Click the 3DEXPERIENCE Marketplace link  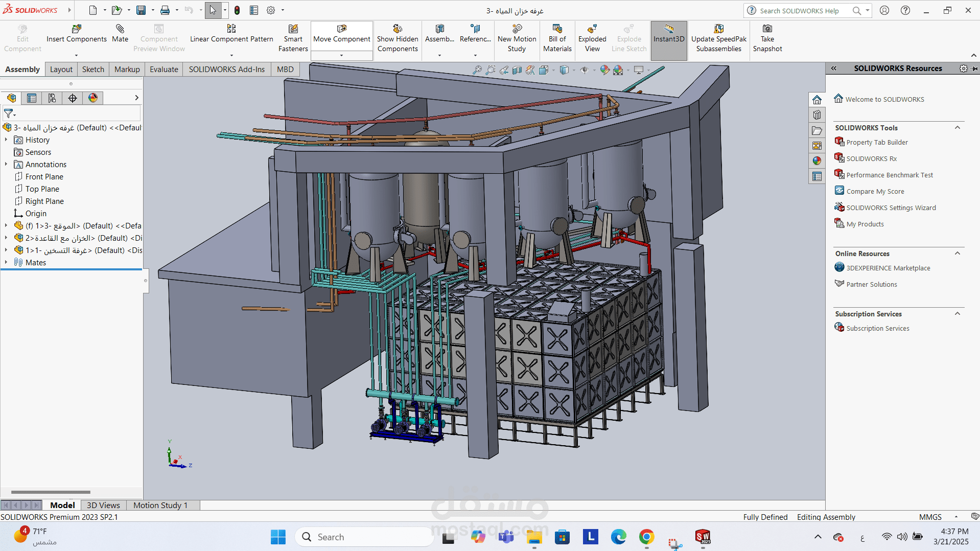pyautogui.click(x=888, y=268)
